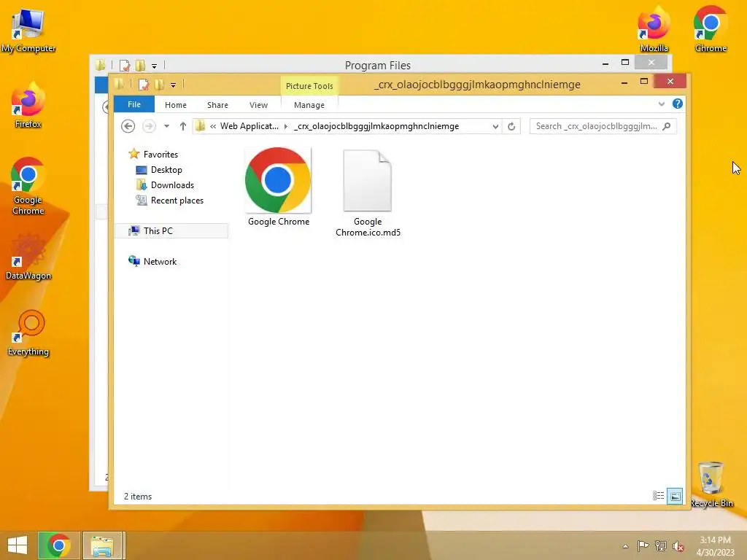The width and height of the screenshot is (747, 560).
Task: Click the _crx_olaojocblbggg breadcrumb segment
Action: [x=376, y=126]
